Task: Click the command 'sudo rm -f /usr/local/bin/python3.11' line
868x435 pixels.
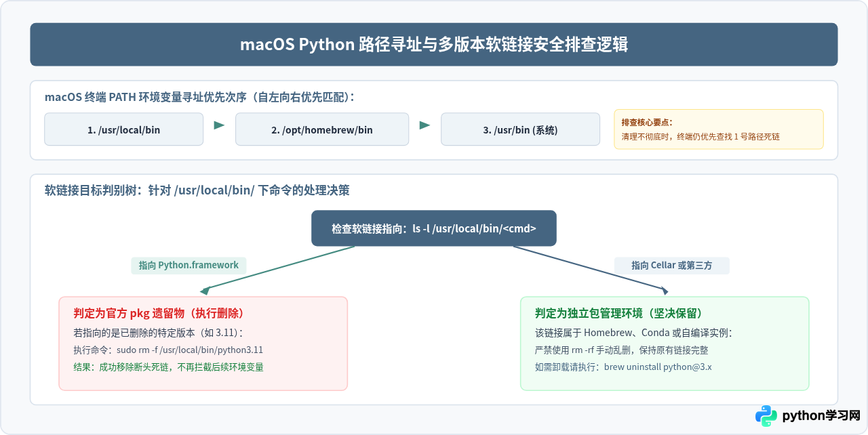Action: click(x=168, y=350)
